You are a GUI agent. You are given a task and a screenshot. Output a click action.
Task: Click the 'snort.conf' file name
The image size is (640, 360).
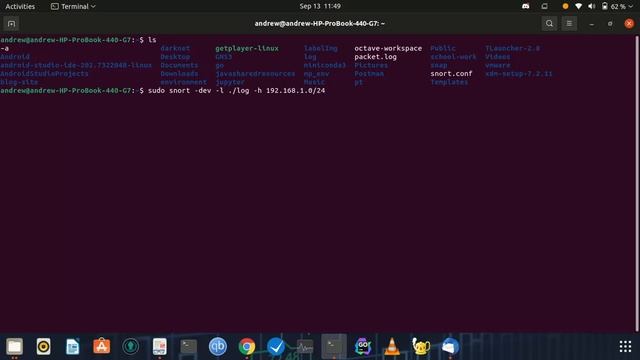point(451,73)
